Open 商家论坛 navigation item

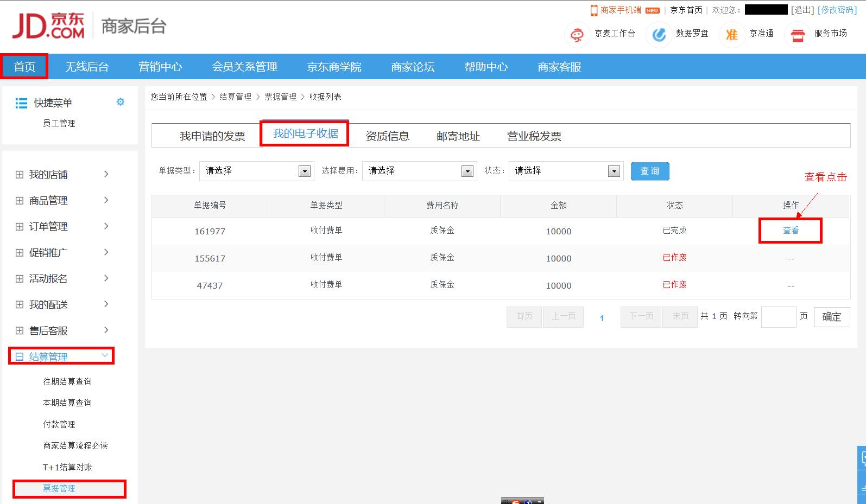413,67
